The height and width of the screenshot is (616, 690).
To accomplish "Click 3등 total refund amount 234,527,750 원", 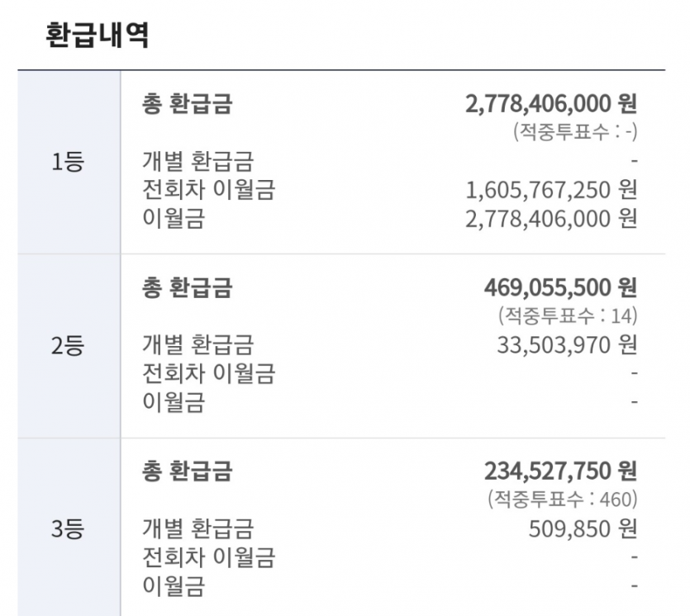I will [x=560, y=471].
